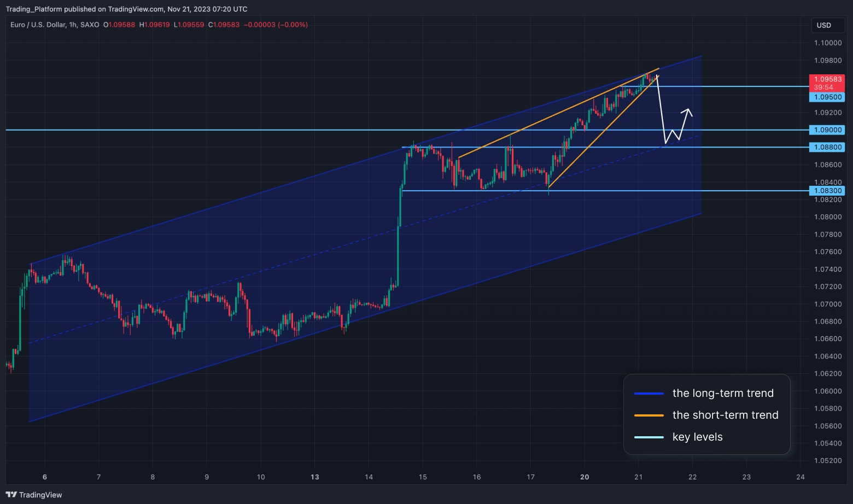This screenshot has height=504, width=853.
Task: Click the 1.07000 price axis value
Action: [x=828, y=304]
